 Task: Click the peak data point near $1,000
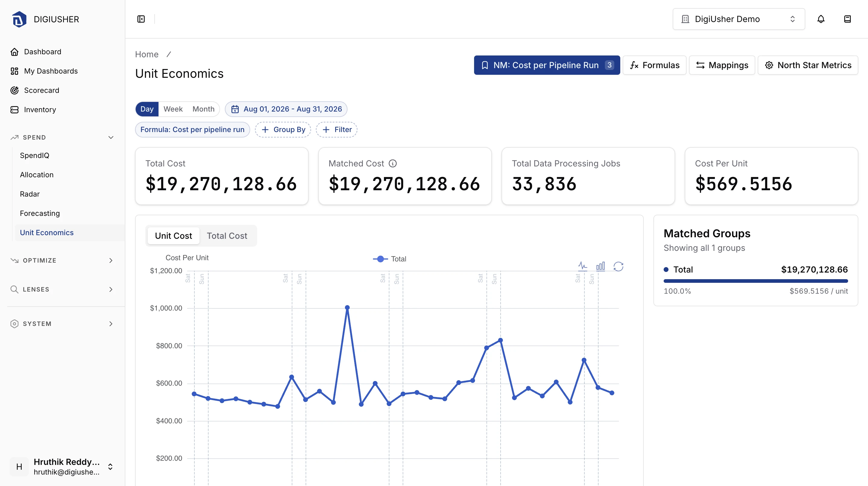[348, 308]
